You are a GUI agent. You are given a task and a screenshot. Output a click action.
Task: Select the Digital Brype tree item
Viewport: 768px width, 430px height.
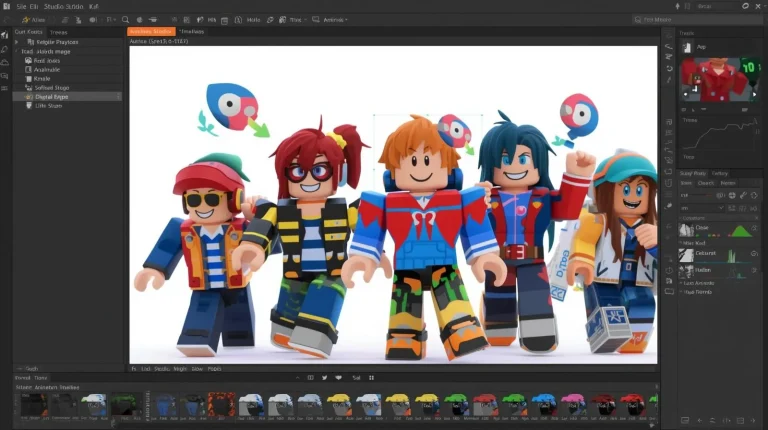(x=67, y=96)
